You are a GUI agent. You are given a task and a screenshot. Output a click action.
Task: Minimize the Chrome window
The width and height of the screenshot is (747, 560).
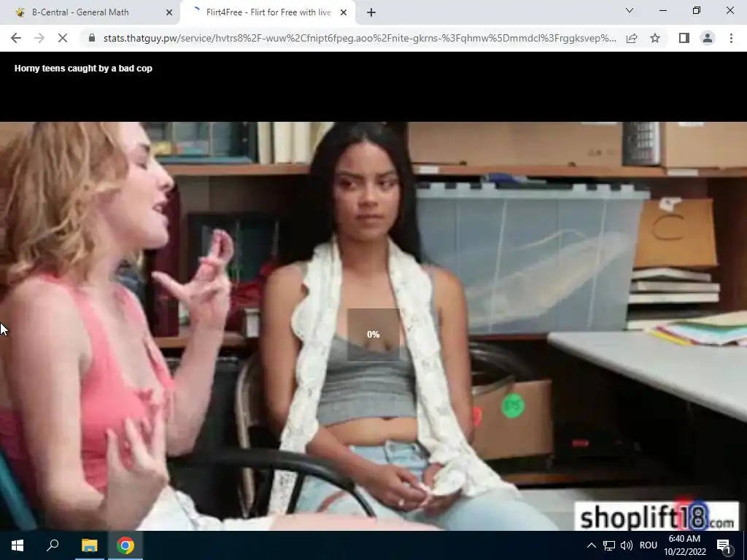662,10
